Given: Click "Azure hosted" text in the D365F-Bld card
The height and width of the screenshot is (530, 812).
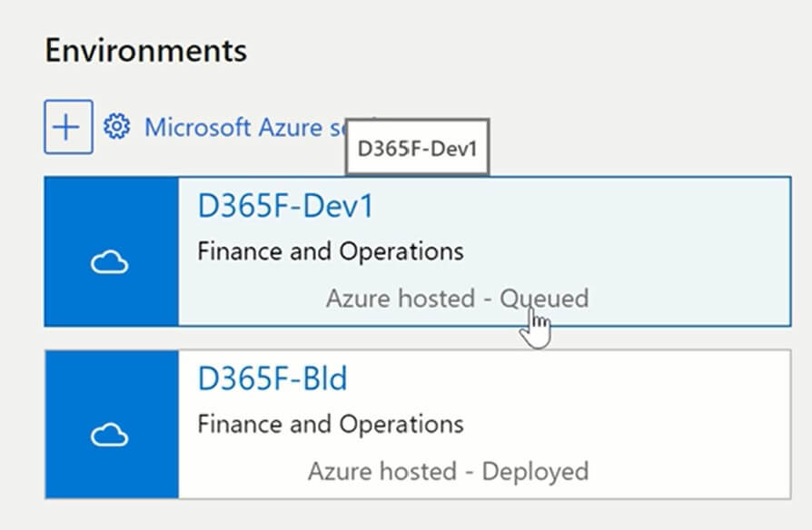Looking at the screenshot, I should (382, 471).
